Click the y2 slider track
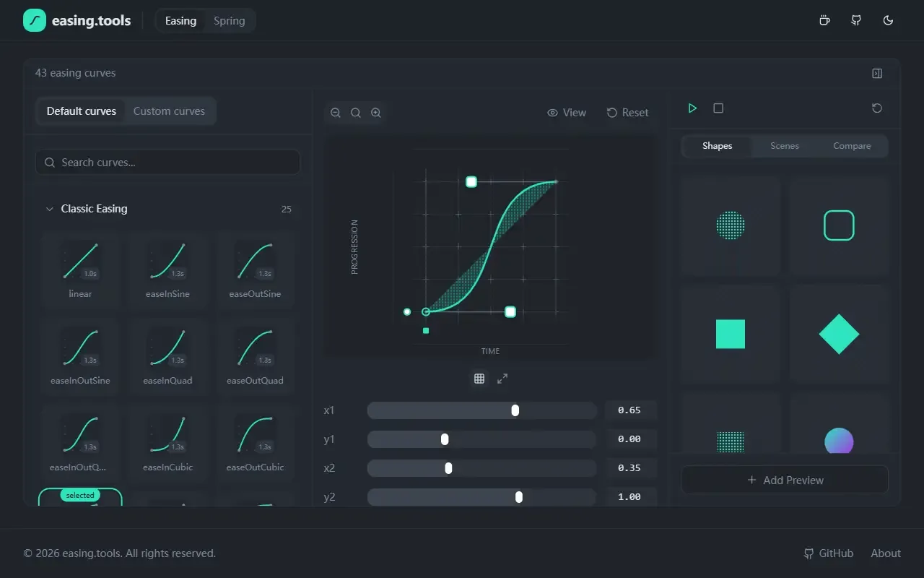Viewport: 924px width, 578px height. (x=481, y=497)
